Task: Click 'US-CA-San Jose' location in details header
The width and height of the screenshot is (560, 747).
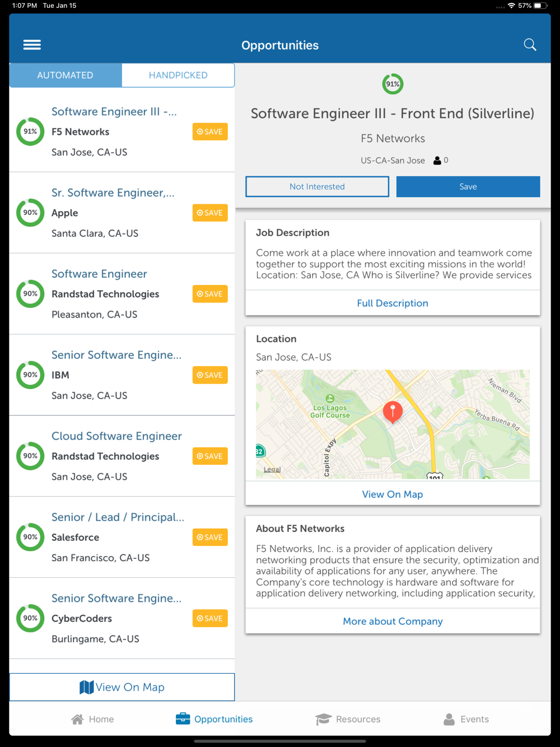Action: click(393, 160)
